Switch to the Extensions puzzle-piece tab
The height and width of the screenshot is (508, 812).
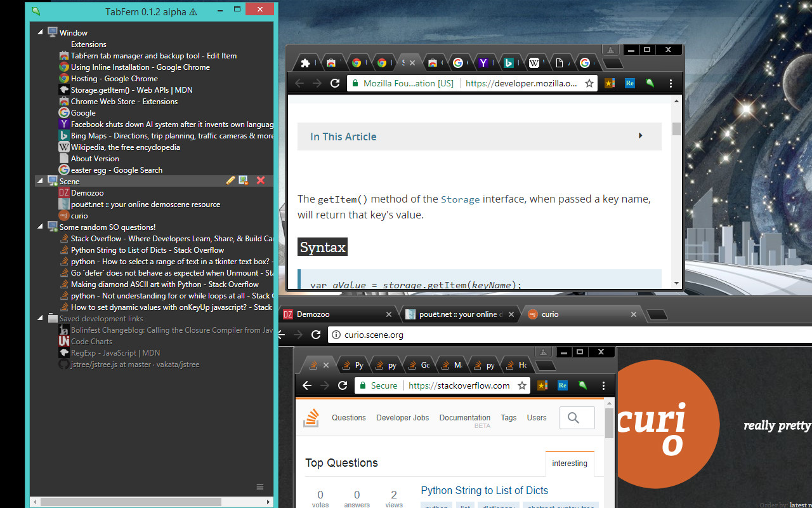pyautogui.click(x=306, y=63)
